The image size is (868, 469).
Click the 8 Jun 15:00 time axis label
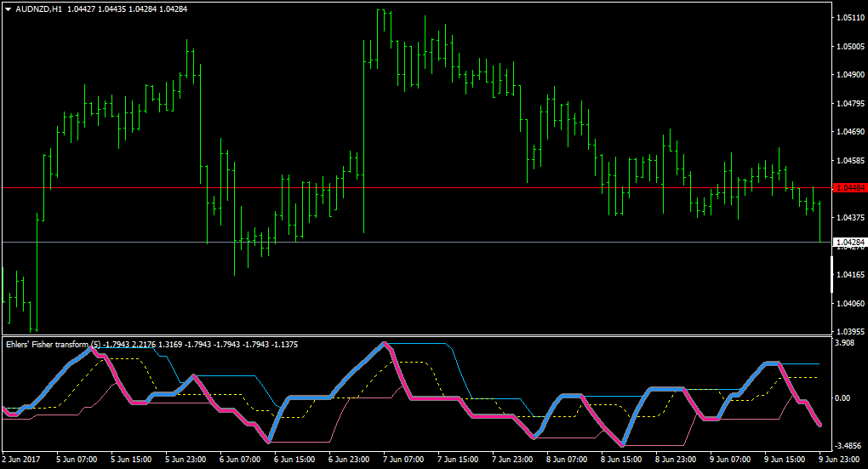click(x=621, y=460)
